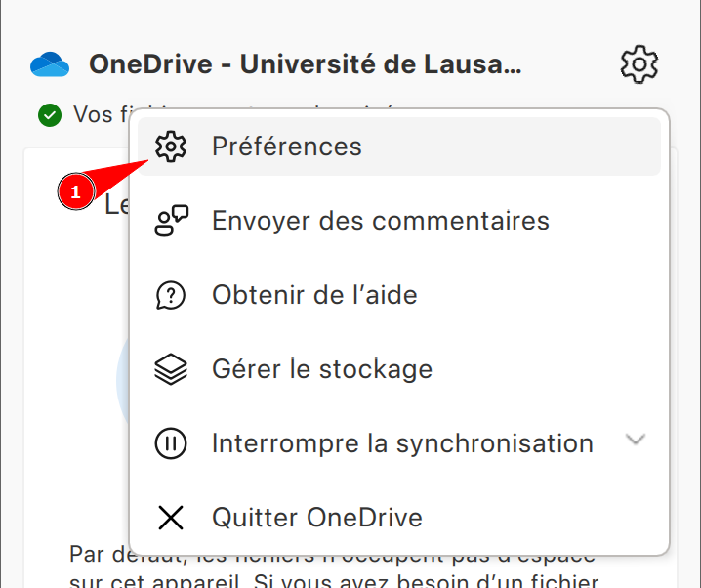This screenshot has width=701, height=588.
Task: Click the "Vos fichiers" sync status text
Action: (95, 115)
